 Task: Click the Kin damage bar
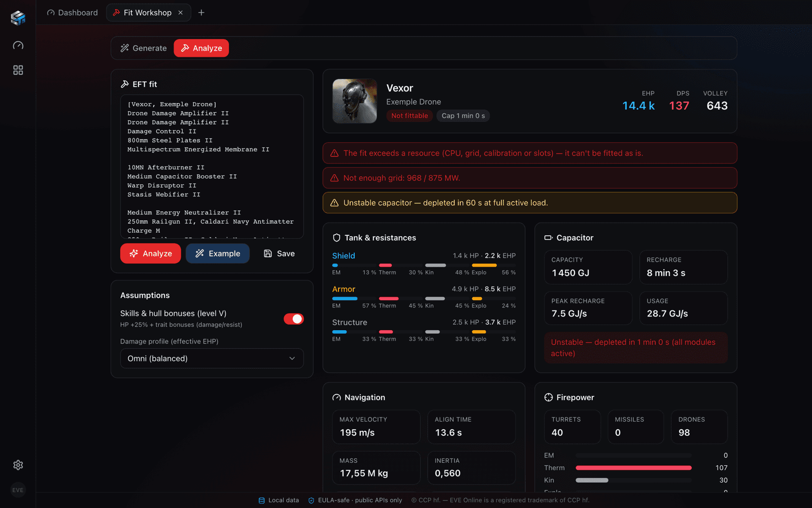pyautogui.click(x=633, y=481)
